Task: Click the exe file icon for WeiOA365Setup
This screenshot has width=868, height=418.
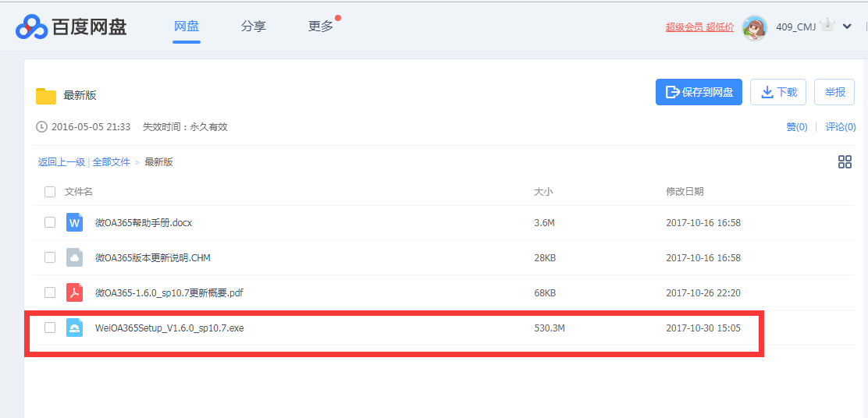Action: 74,328
